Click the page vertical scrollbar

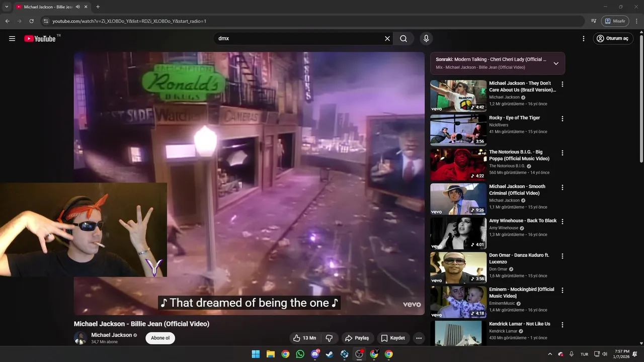(x=641, y=98)
